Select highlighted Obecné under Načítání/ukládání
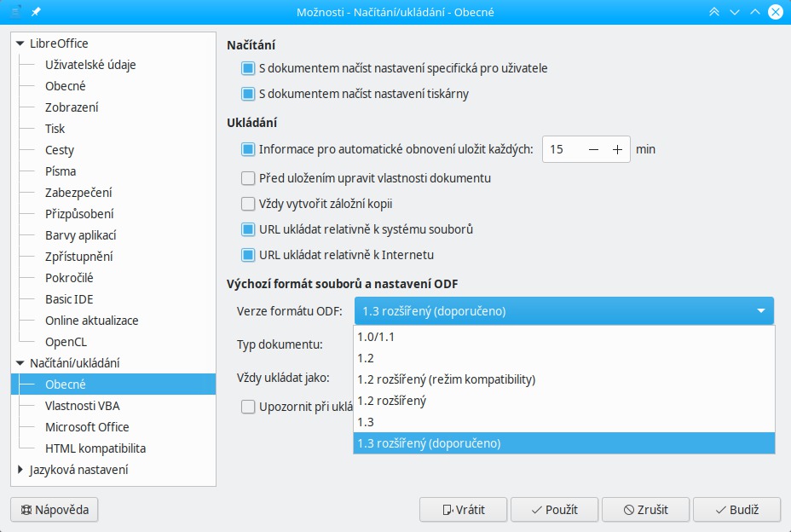The width and height of the screenshot is (791, 532). pyautogui.click(x=113, y=385)
